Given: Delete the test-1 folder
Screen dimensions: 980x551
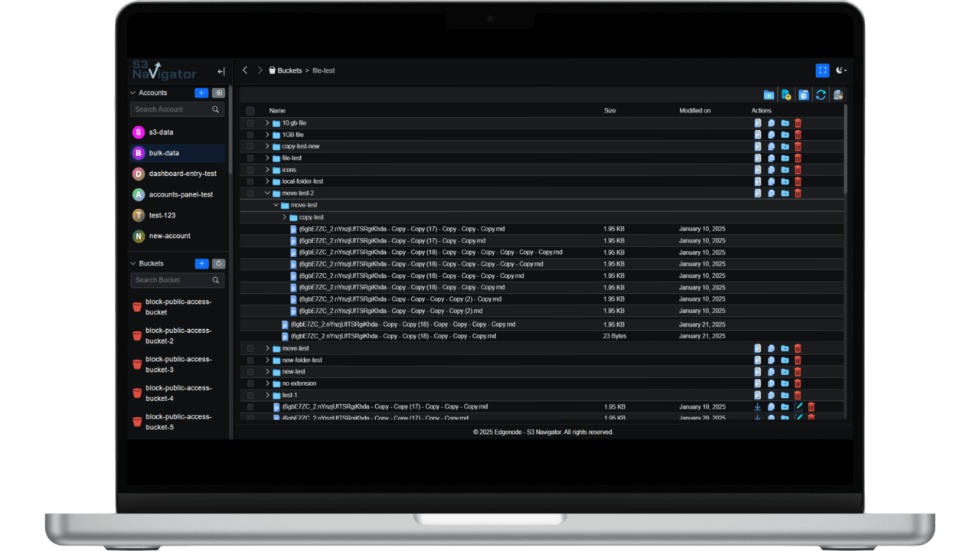Looking at the screenshot, I should point(798,395).
